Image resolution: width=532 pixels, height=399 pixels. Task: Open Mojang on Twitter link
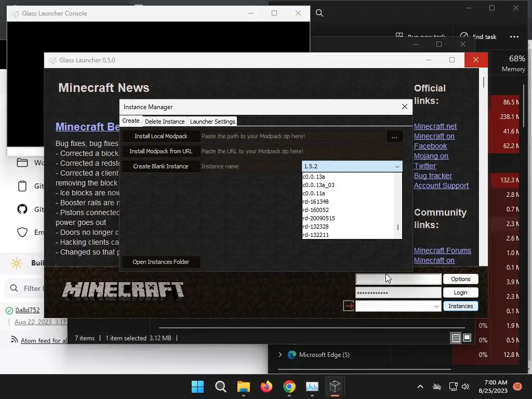(x=431, y=161)
